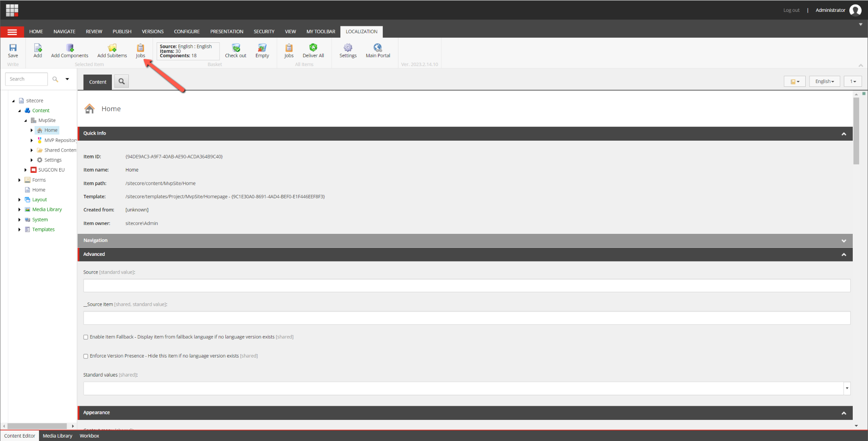The height and width of the screenshot is (441, 868).
Task: Open the English language dropdown
Action: [x=824, y=81]
